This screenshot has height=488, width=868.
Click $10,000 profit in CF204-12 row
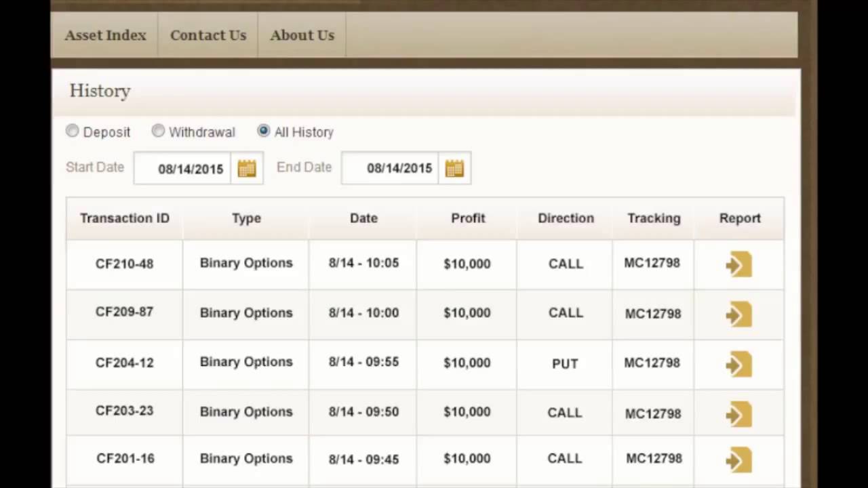[x=467, y=363]
